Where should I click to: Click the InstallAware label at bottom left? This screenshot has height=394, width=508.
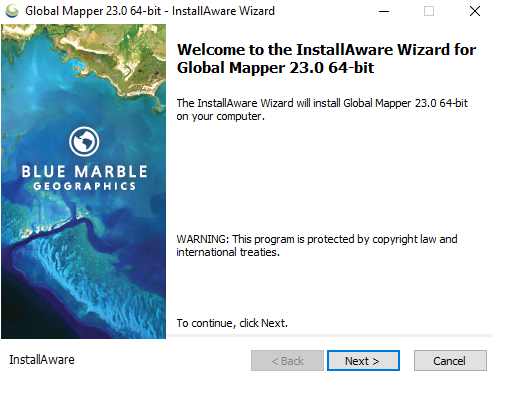pyautogui.click(x=42, y=360)
